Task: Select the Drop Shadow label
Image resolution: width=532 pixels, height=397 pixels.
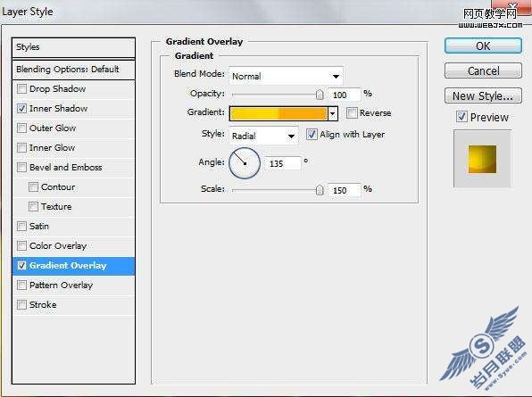Action: pyautogui.click(x=57, y=89)
